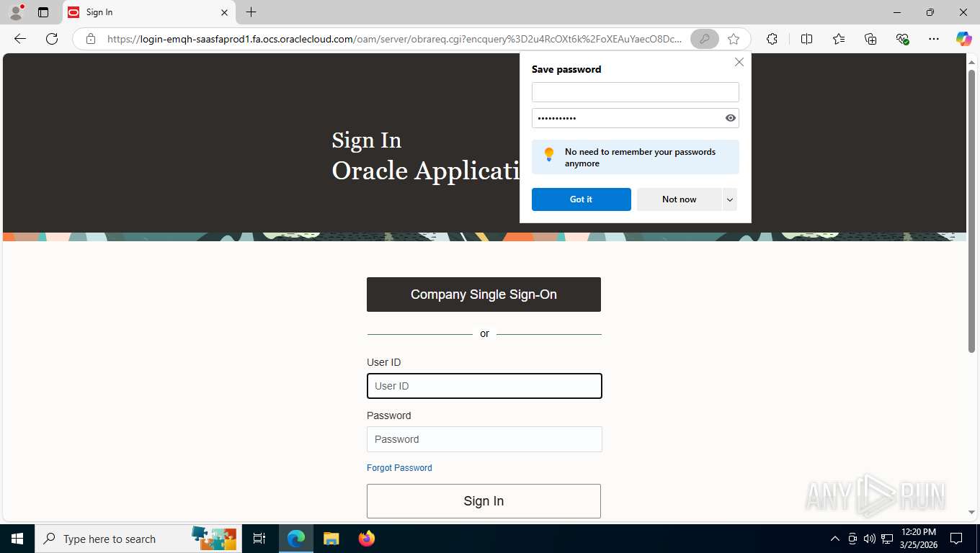Open the Collections icon
980x553 pixels.
[870, 39]
